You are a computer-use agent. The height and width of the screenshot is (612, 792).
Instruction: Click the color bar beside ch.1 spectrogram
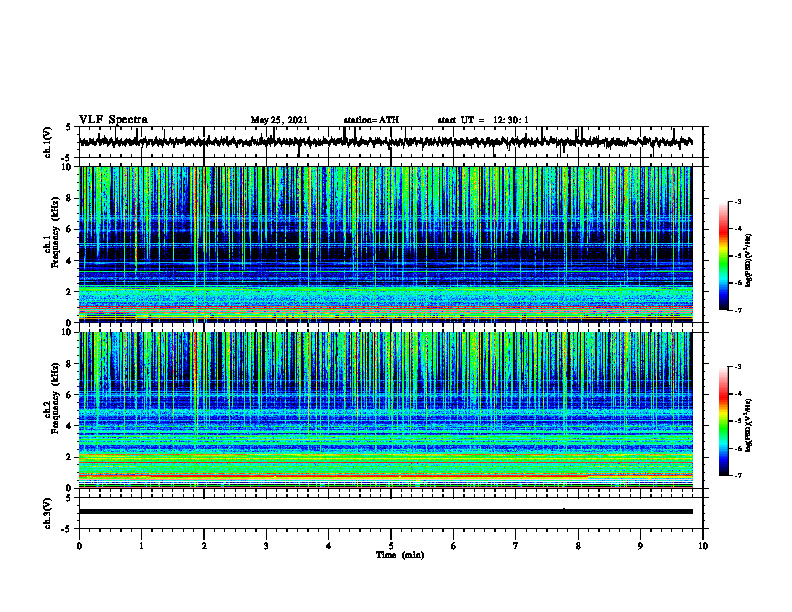[724, 256]
